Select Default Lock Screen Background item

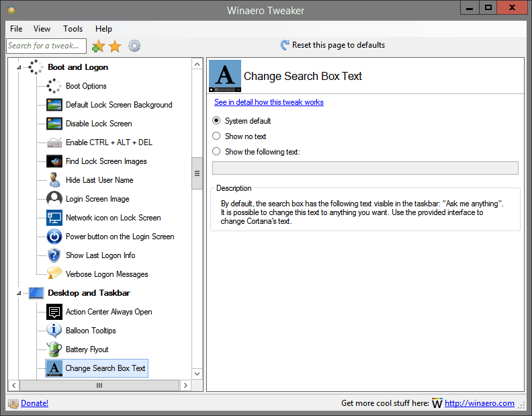pyautogui.click(x=119, y=105)
